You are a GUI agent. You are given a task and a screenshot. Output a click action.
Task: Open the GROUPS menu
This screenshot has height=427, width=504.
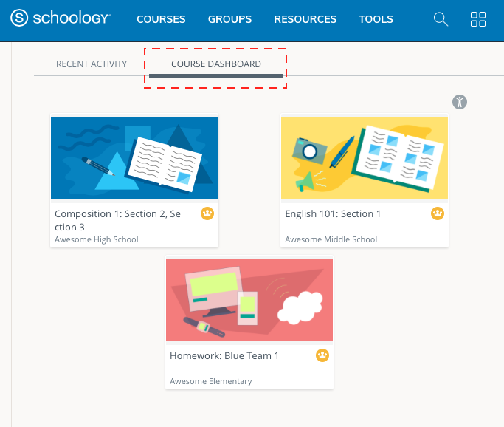pyautogui.click(x=229, y=19)
